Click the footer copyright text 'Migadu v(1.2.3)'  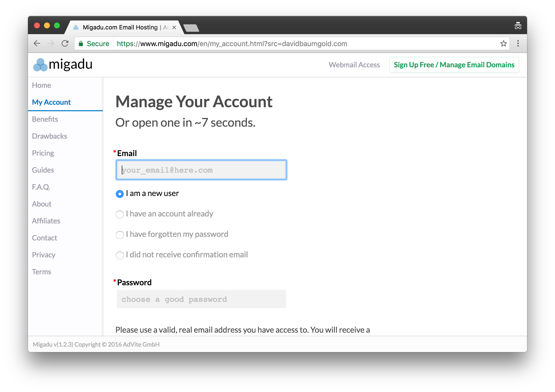[x=53, y=344]
